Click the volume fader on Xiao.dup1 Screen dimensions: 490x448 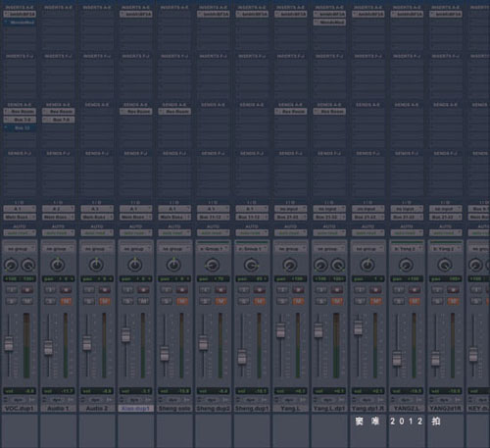tap(125, 335)
